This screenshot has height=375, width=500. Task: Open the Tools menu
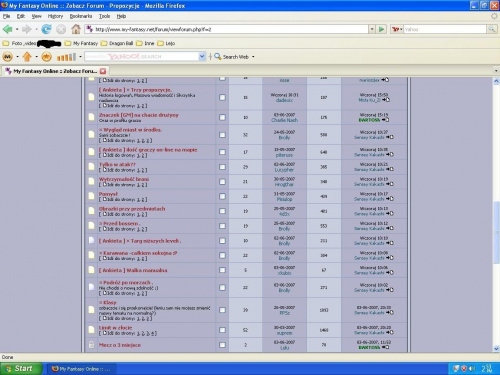pos(104,16)
